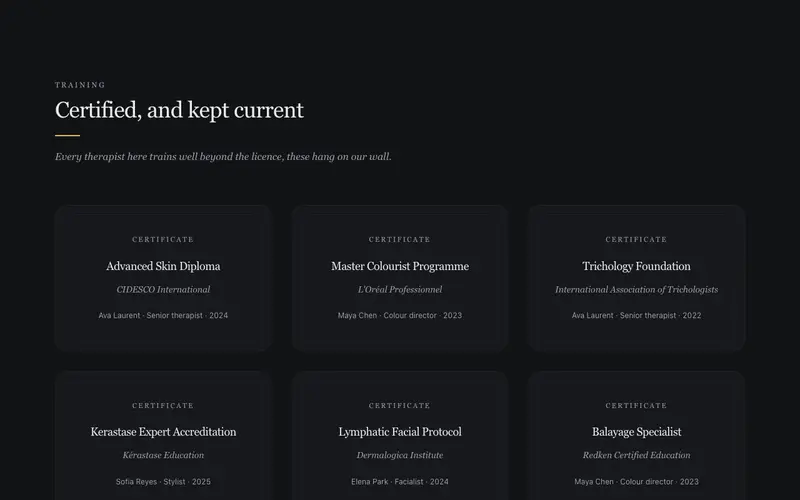The height and width of the screenshot is (500, 800).
Task: Select 'Maya Chen · Colour director · 2023' under Master Colourist
Action: click(400, 315)
